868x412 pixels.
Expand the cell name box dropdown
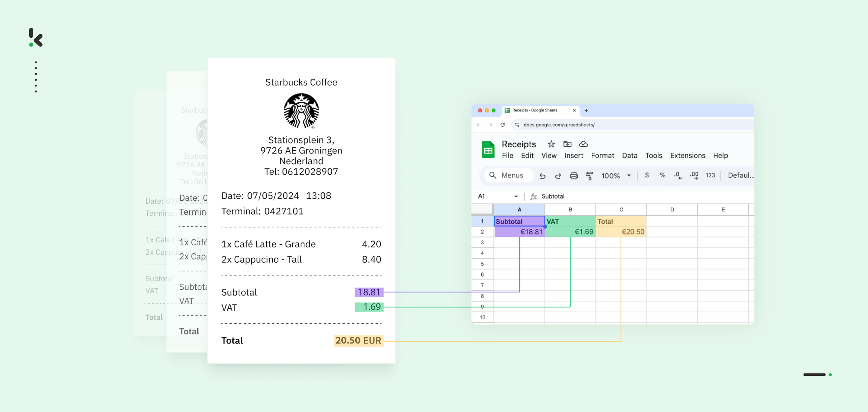point(516,196)
